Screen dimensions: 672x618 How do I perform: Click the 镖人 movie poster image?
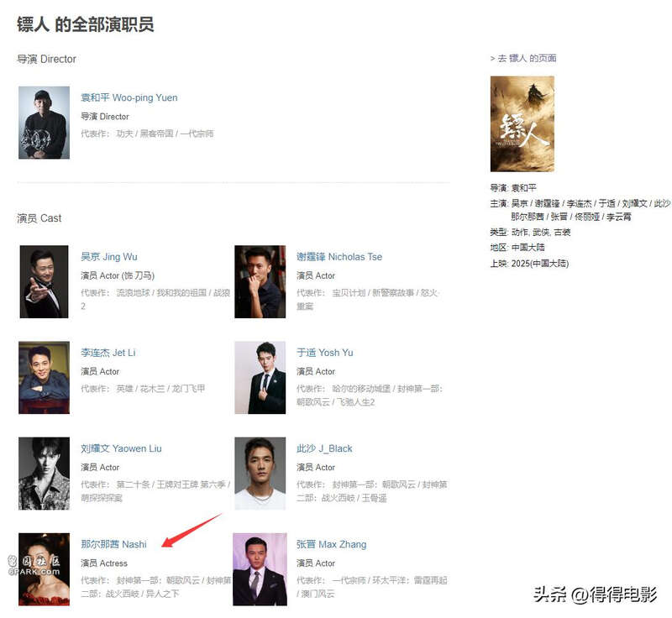[x=522, y=124]
